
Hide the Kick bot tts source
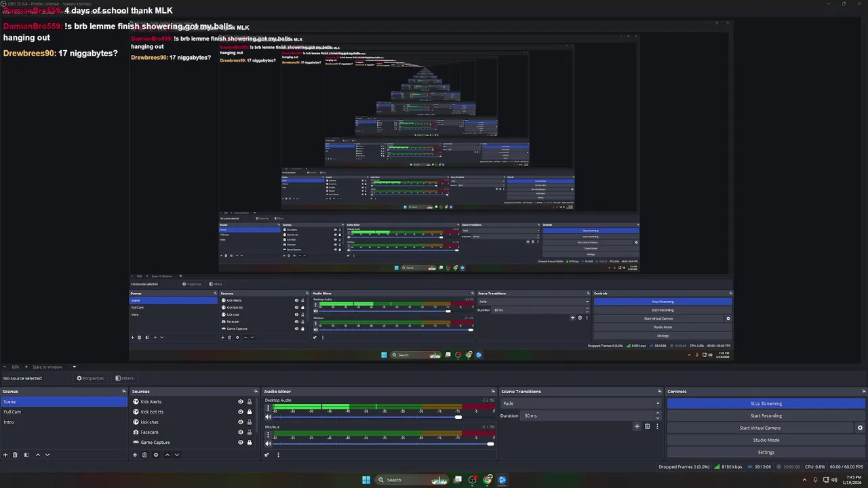pos(240,412)
